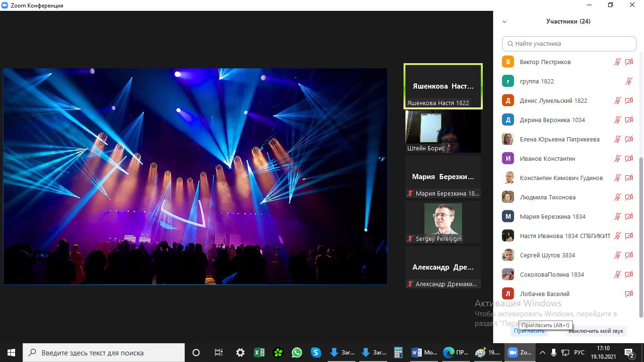Image resolution: width=644 pixels, height=362 pixels.
Task: Open WhatsApp from the taskbar
Action: click(297, 353)
